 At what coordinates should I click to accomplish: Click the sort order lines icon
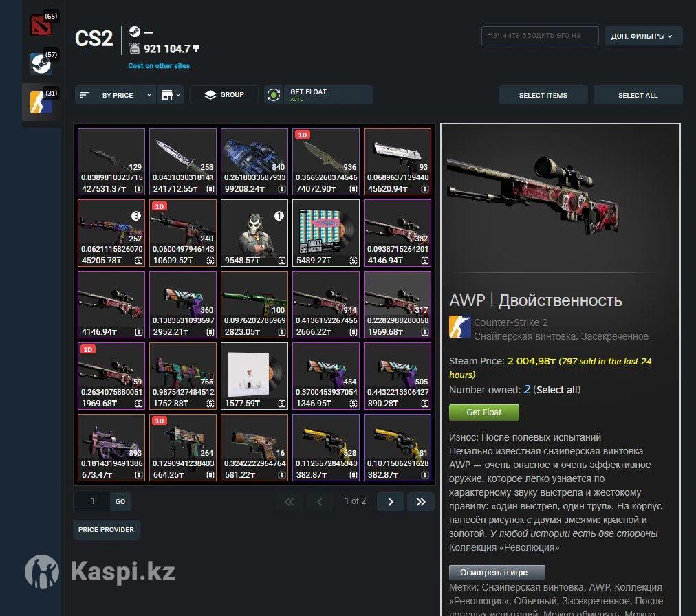[x=85, y=95]
